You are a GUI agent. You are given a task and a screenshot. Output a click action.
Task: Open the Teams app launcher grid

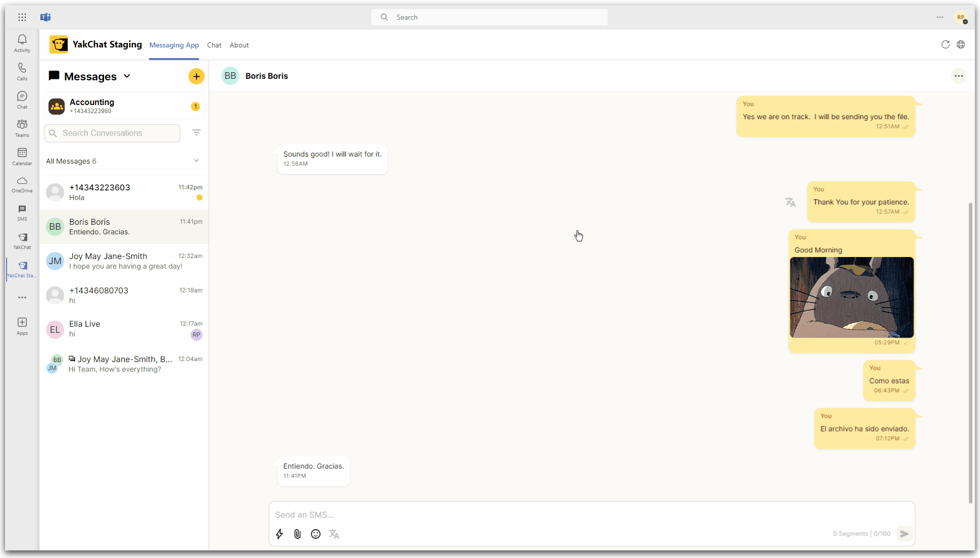coord(22,17)
